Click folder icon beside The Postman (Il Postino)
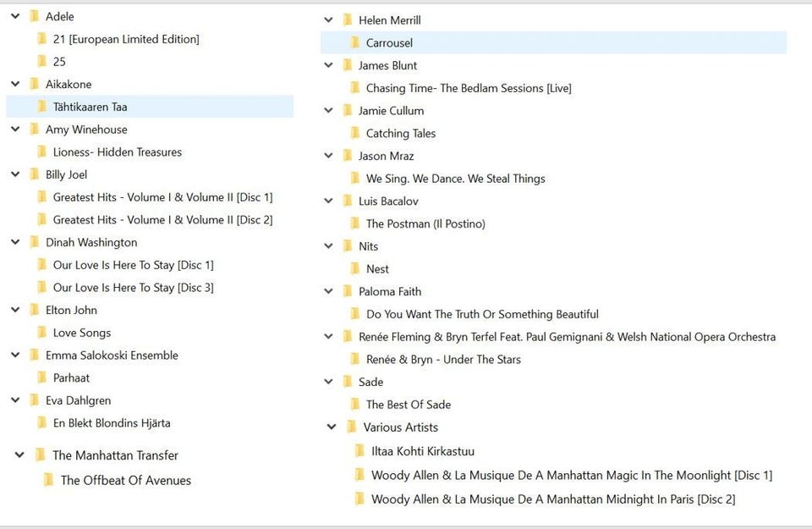This screenshot has width=812, height=529. coord(355,223)
